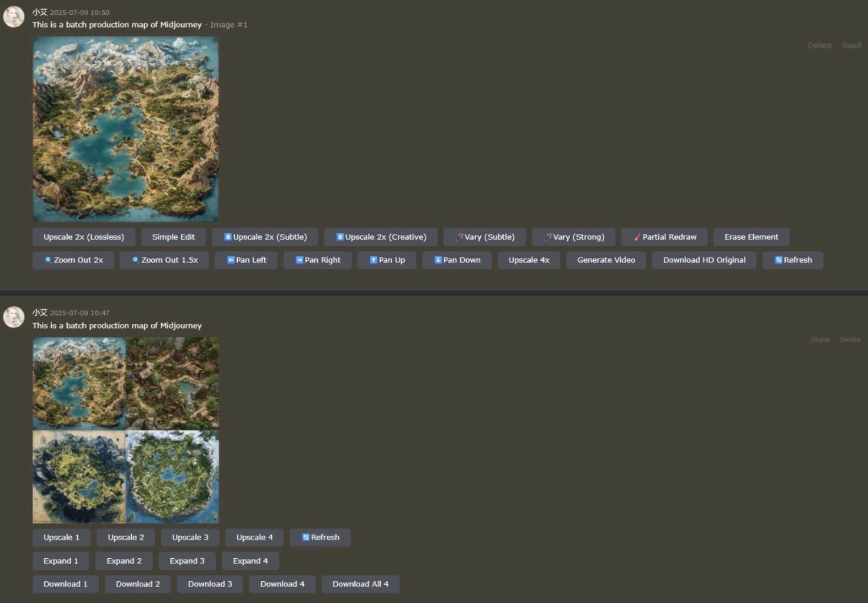Click Download All 4
This screenshot has height=603, width=868.
coord(360,584)
